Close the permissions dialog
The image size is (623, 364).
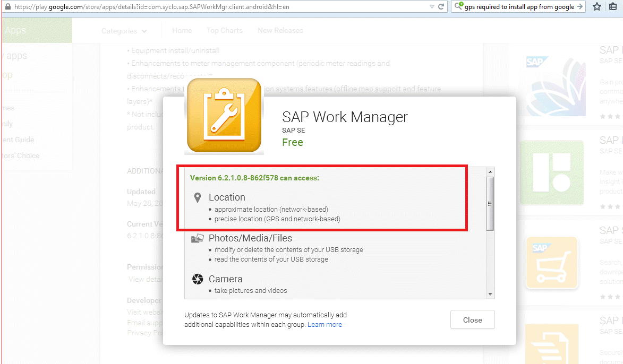click(472, 319)
